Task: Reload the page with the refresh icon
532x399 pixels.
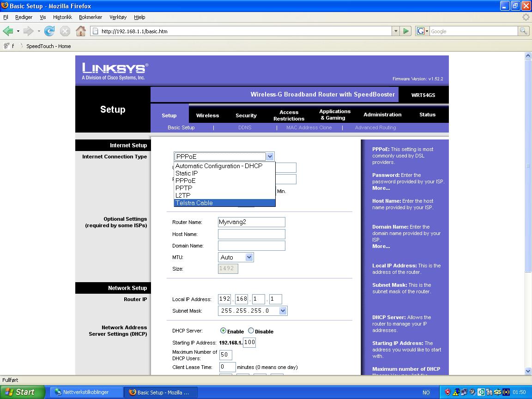Action: 49,31
